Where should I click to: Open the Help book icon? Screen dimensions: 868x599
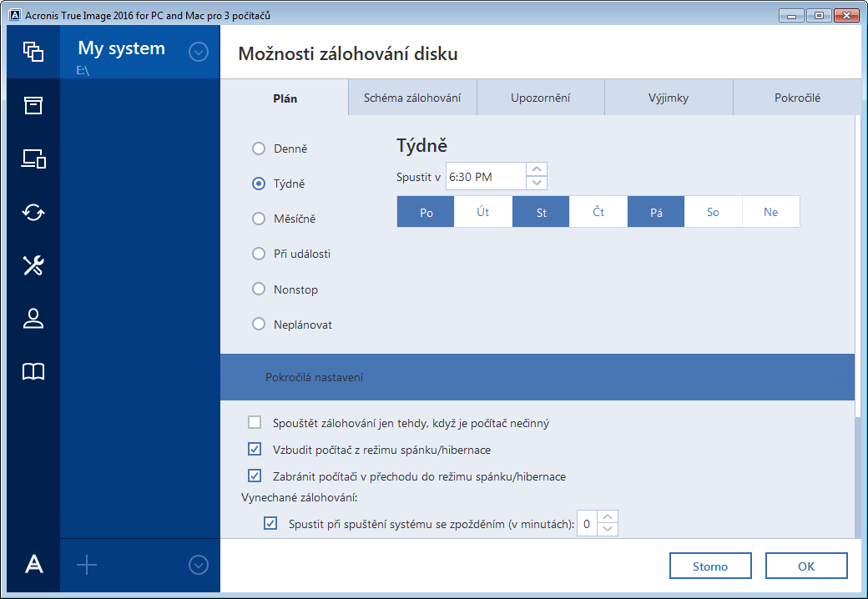pos(33,372)
